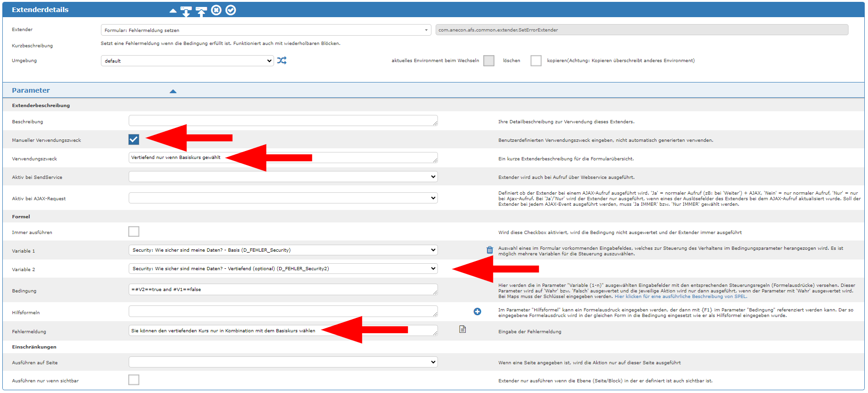Open the Umgebung default dropdown
The width and height of the screenshot is (868, 393).
(187, 61)
